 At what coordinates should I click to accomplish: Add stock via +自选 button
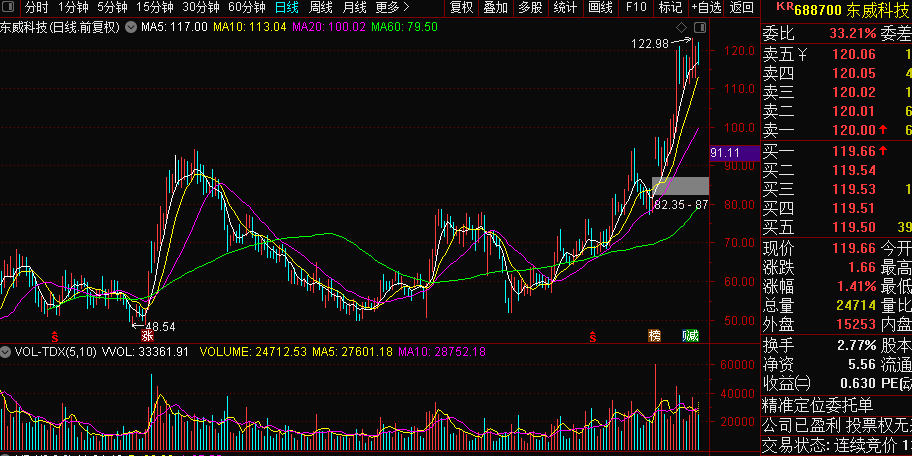[705, 8]
